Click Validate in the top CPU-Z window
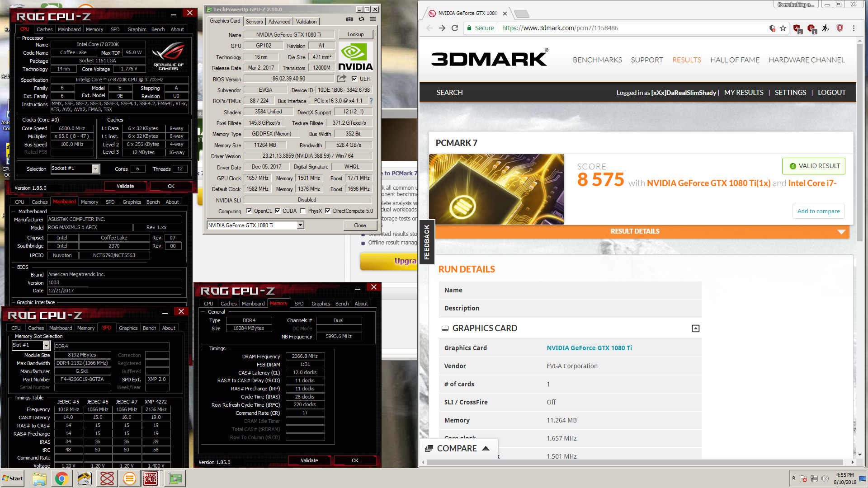Screen dimensions: 868x488 (126, 186)
